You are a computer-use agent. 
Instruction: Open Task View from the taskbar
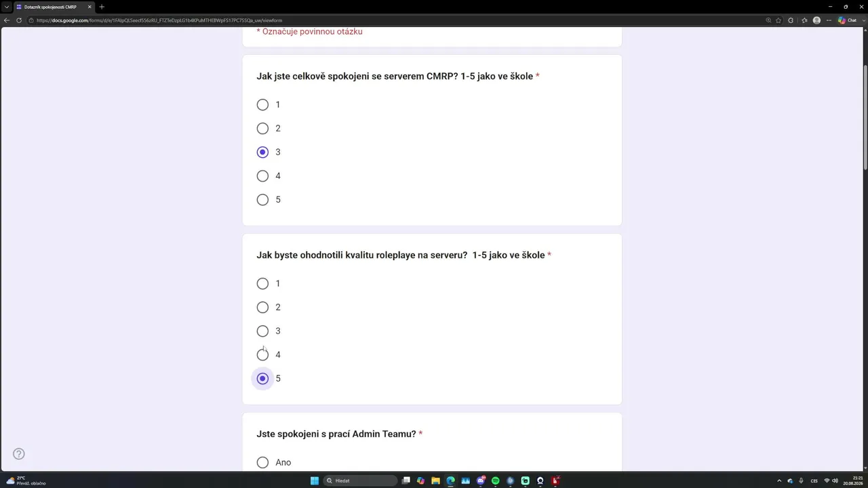[406, 481]
